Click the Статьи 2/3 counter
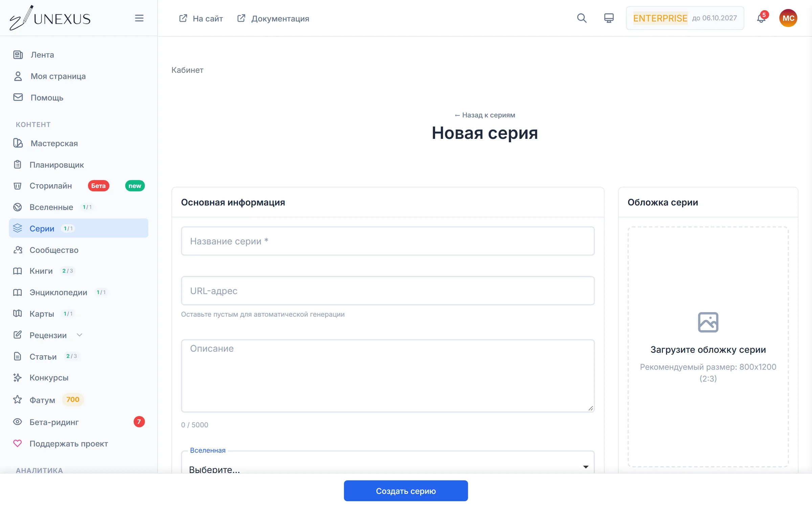This screenshot has height=508, width=812. coord(71,356)
